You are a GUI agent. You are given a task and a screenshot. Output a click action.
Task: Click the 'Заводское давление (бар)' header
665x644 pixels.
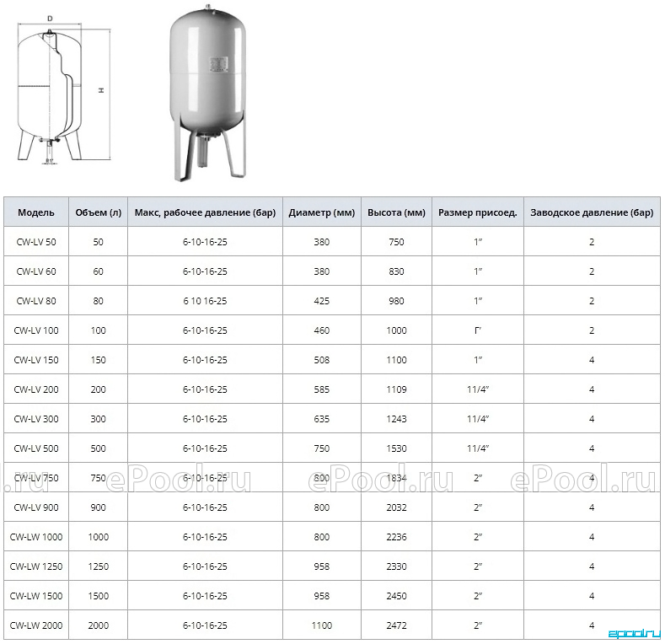[x=592, y=212]
